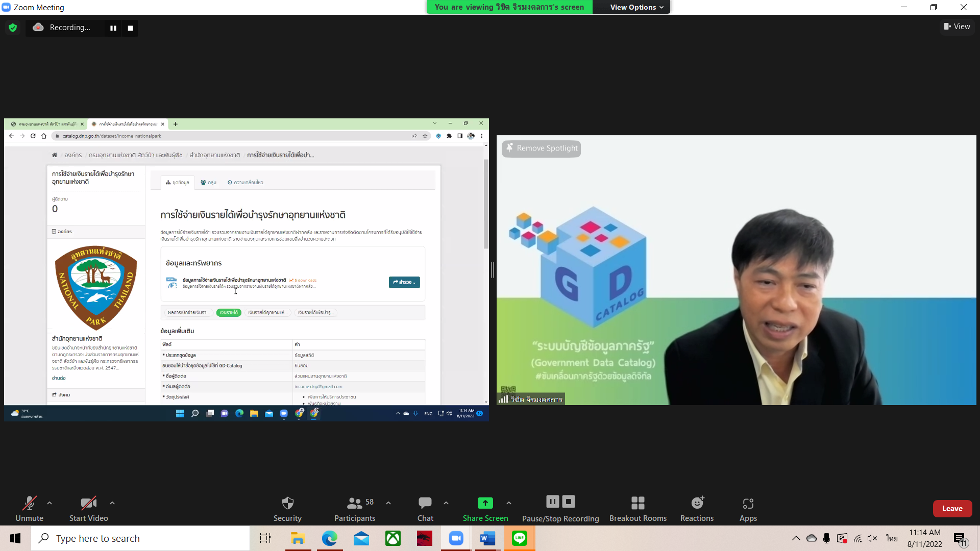
Task: Click Remove Spotlight on the video
Action: [x=542, y=148]
